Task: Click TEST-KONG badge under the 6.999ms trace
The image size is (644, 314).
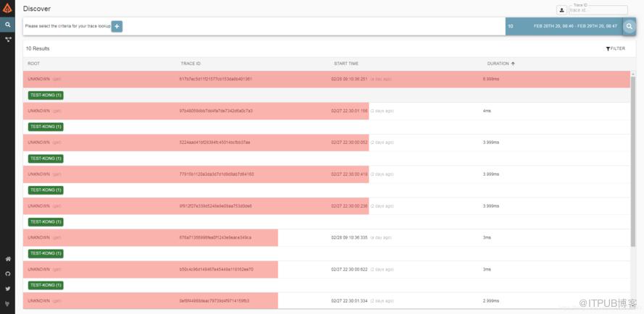Action: (x=46, y=96)
